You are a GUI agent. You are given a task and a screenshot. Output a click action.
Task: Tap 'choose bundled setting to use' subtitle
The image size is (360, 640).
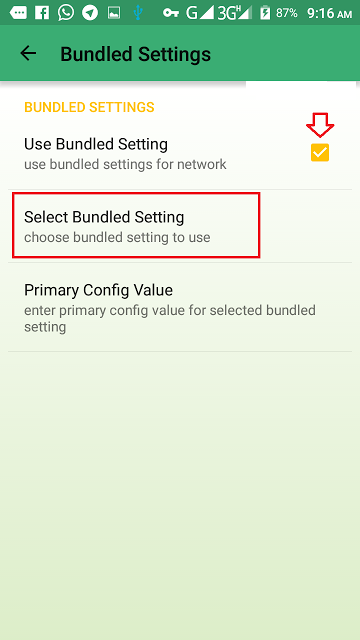pos(117,237)
